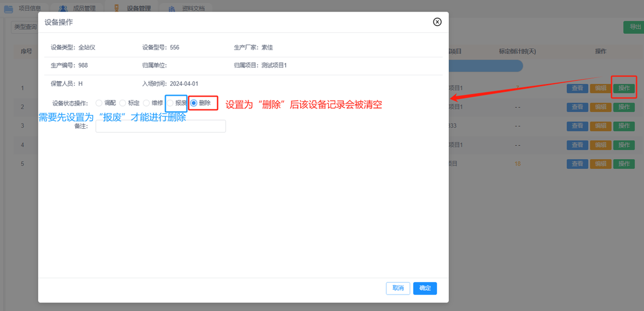Click the green 导出 button
The image size is (644, 311).
pyautogui.click(x=633, y=27)
